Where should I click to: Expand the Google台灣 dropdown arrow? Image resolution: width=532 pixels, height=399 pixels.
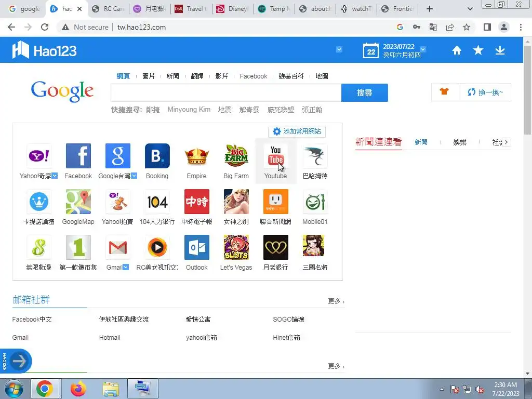tap(134, 176)
